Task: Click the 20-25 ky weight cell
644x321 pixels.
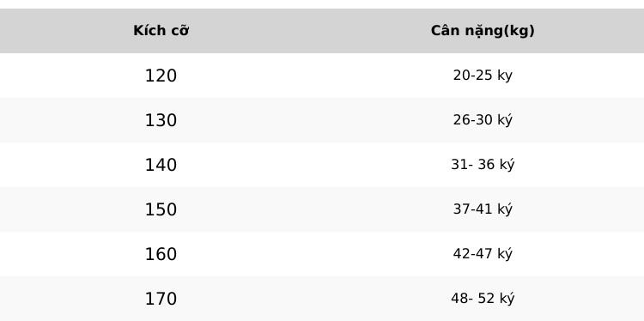Action: click(483, 76)
